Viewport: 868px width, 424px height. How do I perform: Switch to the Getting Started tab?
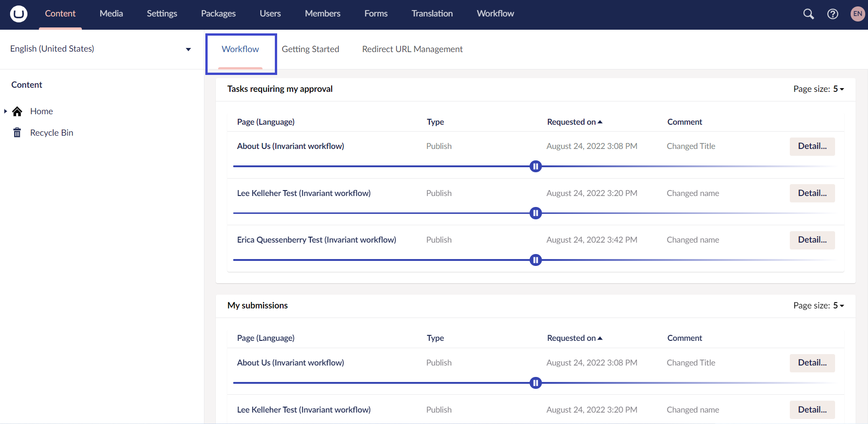(x=311, y=49)
